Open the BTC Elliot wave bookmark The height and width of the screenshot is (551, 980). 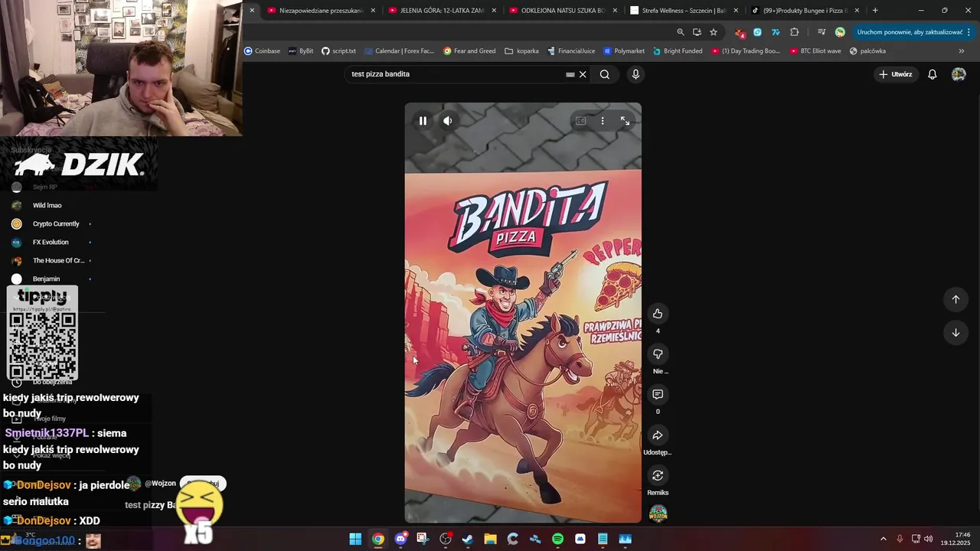[x=815, y=51]
